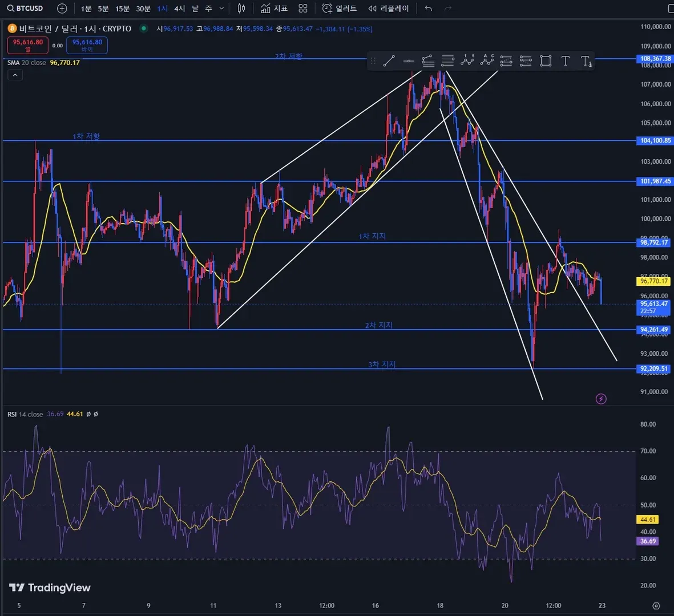Click the blue 95,616.80 buy button
The image size is (674, 616).
coord(87,45)
